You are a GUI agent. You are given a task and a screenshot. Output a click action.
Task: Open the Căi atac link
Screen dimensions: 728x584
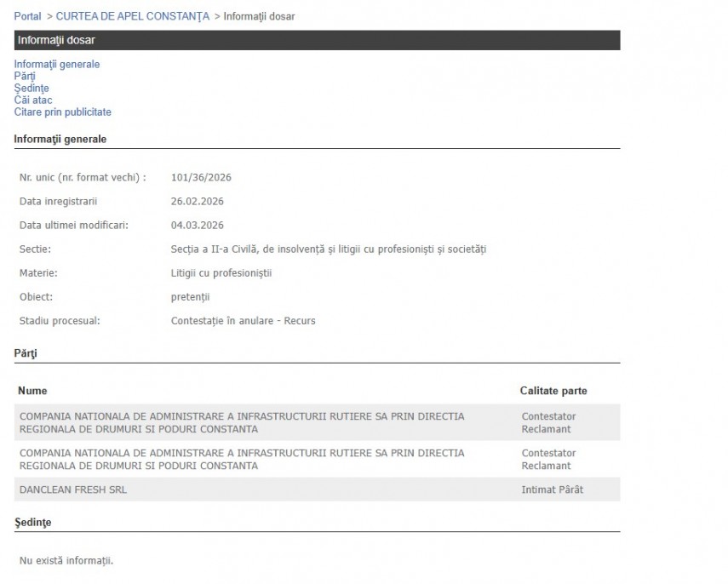click(x=33, y=100)
